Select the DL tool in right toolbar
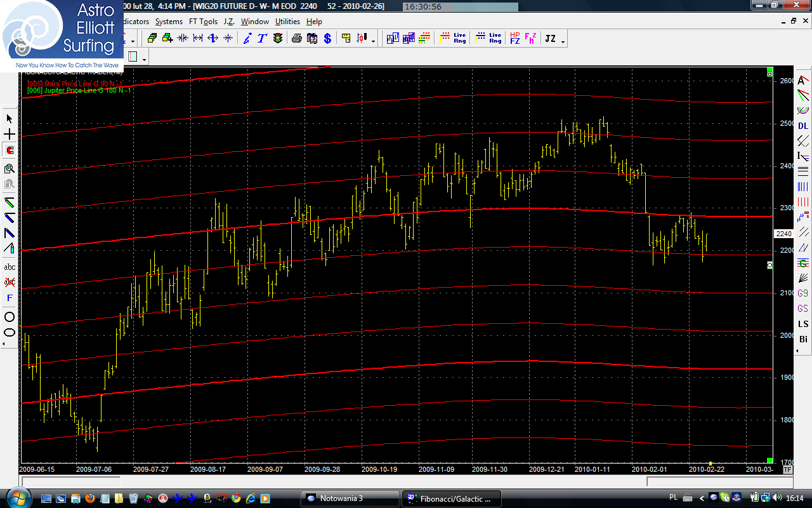Image resolution: width=812 pixels, height=508 pixels. (803, 126)
